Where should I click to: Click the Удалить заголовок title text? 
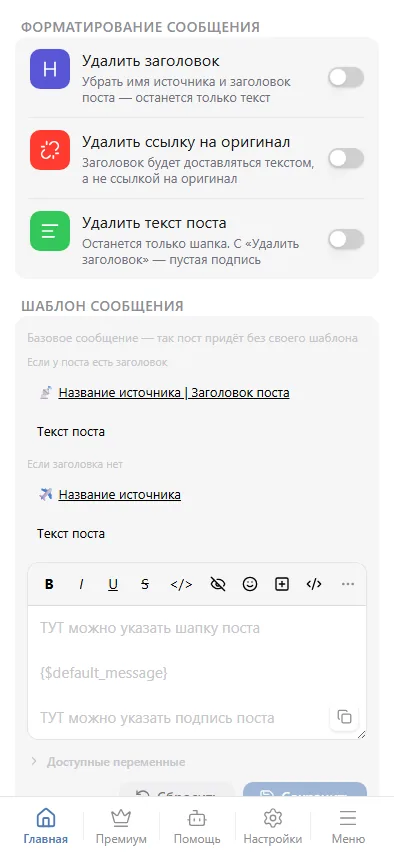151,61
